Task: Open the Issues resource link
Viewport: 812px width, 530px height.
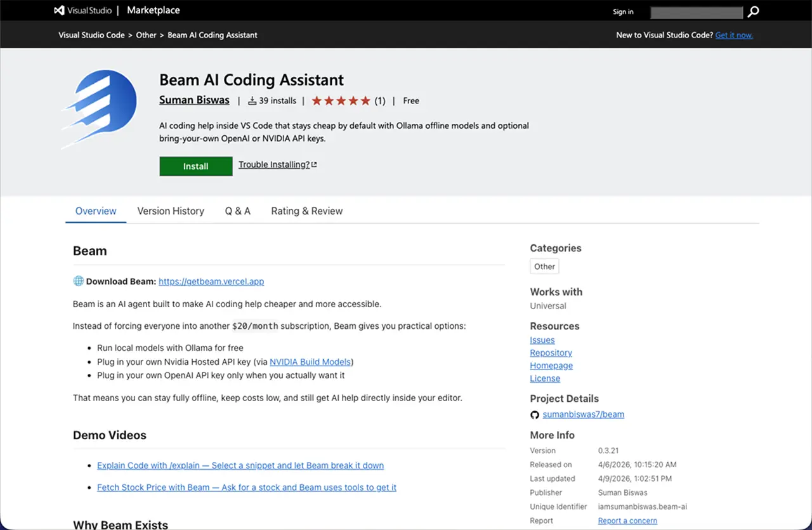Action: pos(542,340)
